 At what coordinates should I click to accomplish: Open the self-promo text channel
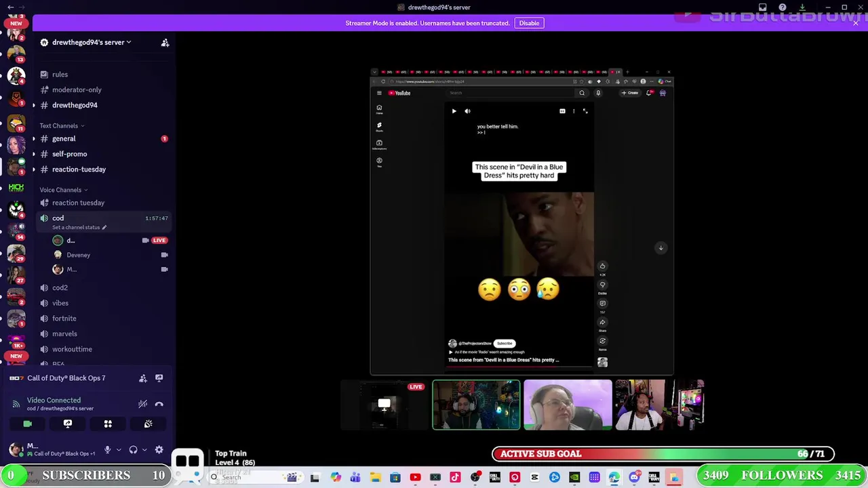(x=102, y=154)
